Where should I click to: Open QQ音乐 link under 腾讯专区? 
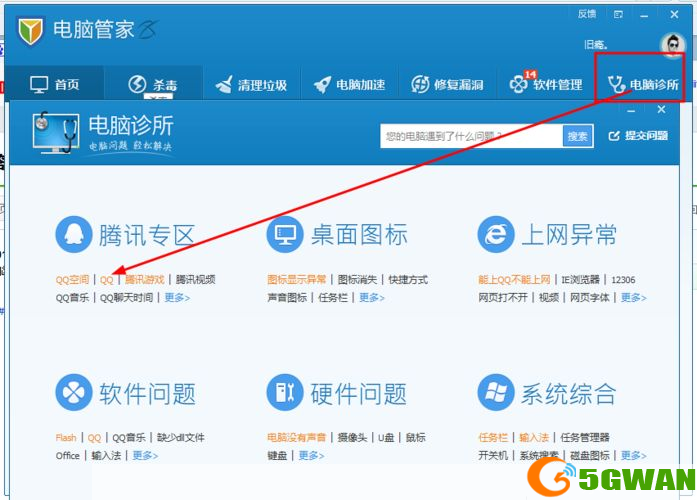pos(72,297)
